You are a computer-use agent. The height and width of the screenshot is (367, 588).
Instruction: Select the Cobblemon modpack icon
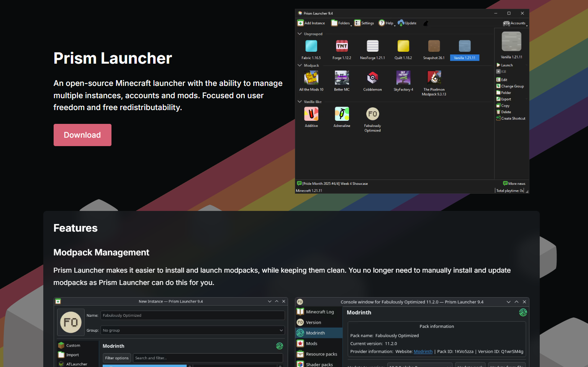tap(372, 78)
